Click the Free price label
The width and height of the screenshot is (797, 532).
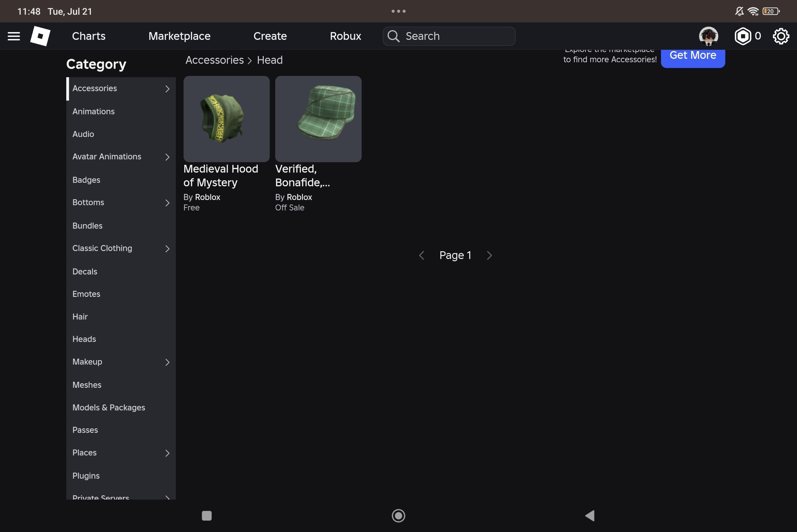(x=191, y=208)
